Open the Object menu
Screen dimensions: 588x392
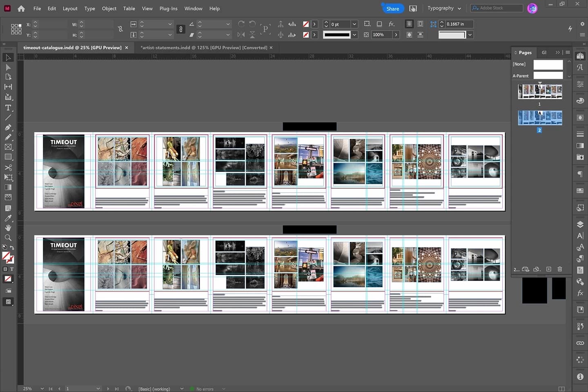(x=109, y=9)
